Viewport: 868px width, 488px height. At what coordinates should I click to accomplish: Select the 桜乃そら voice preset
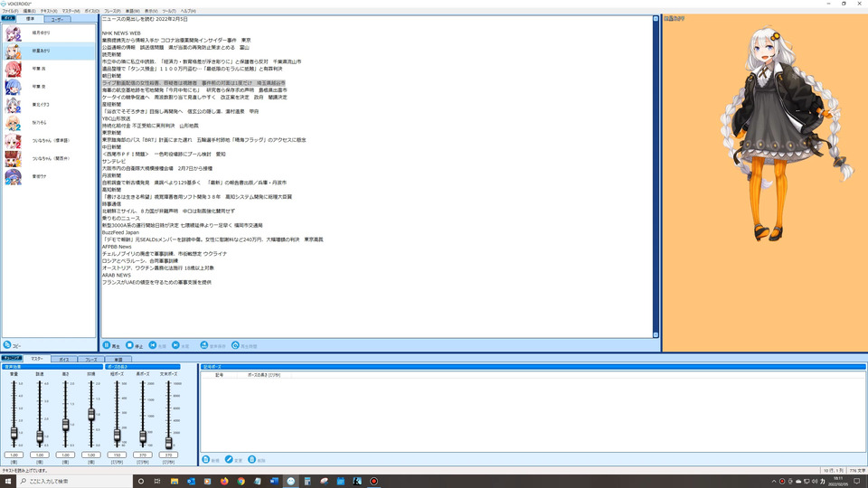(49, 122)
